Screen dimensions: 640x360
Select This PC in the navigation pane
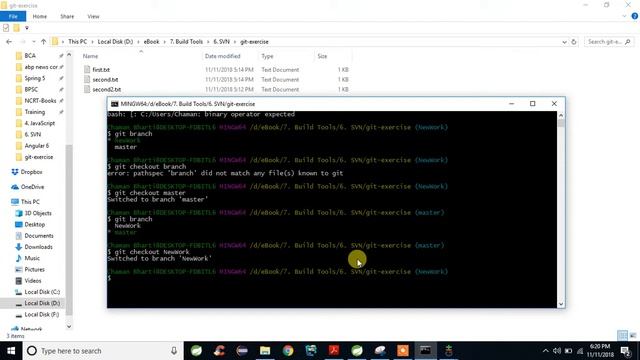[30, 202]
